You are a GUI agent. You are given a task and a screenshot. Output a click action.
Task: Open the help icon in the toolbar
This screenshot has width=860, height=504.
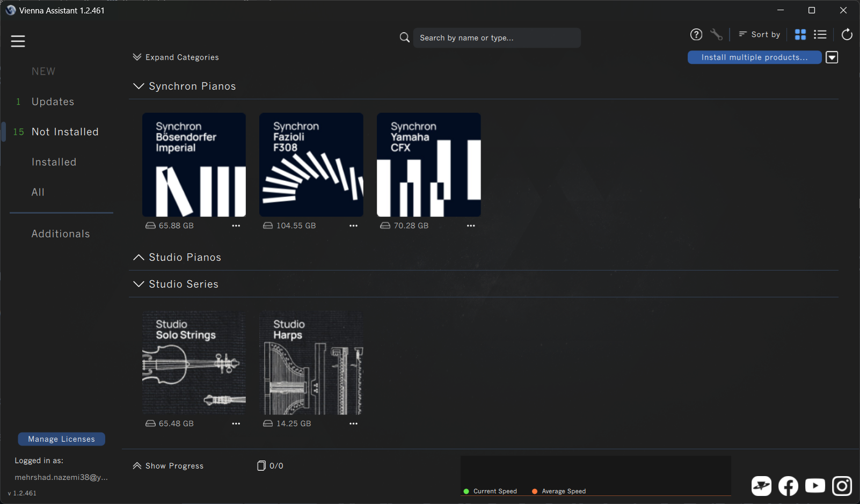point(696,34)
